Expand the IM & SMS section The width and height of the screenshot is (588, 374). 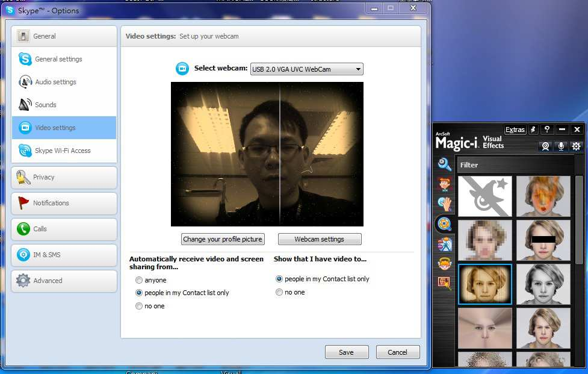(x=64, y=255)
